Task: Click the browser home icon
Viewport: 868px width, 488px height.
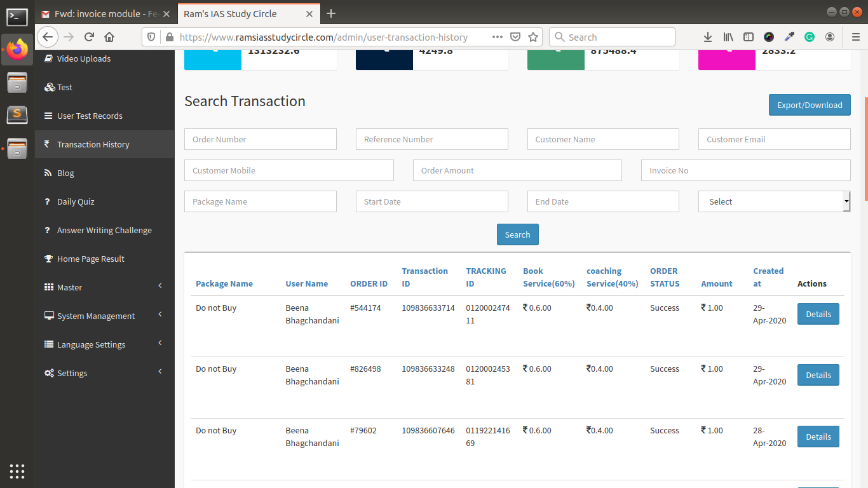Action: (x=109, y=37)
